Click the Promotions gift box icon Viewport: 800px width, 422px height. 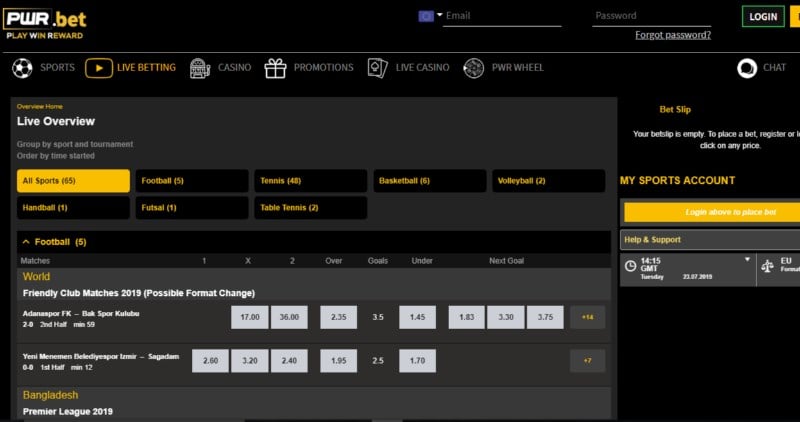click(x=275, y=68)
